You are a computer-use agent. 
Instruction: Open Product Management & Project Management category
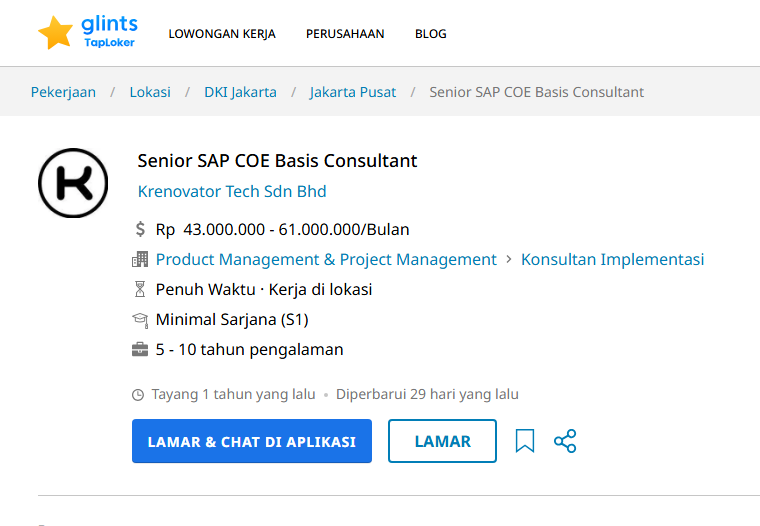[326, 259]
